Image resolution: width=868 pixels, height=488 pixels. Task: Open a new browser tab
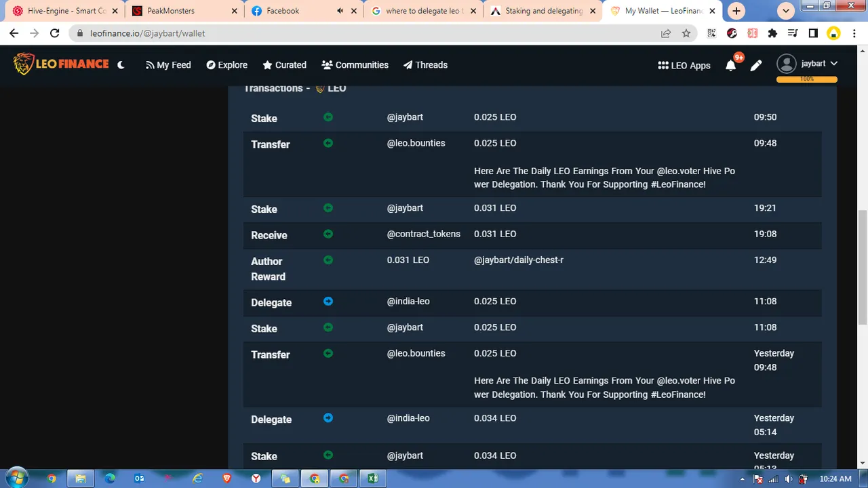pos(736,11)
